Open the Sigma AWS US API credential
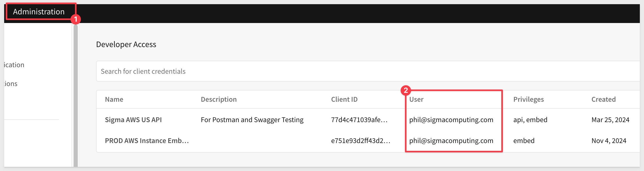The image size is (644, 171). point(133,120)
